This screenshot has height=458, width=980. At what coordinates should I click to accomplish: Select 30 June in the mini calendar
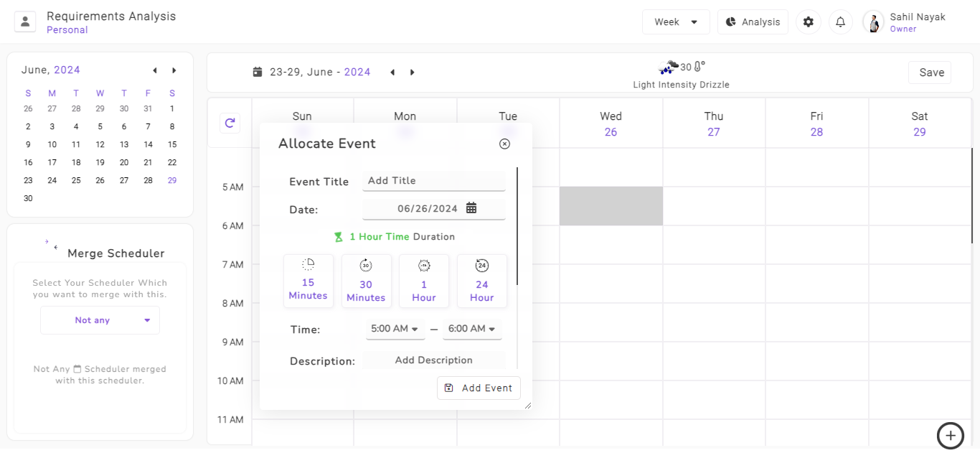[x=28, y=198]
